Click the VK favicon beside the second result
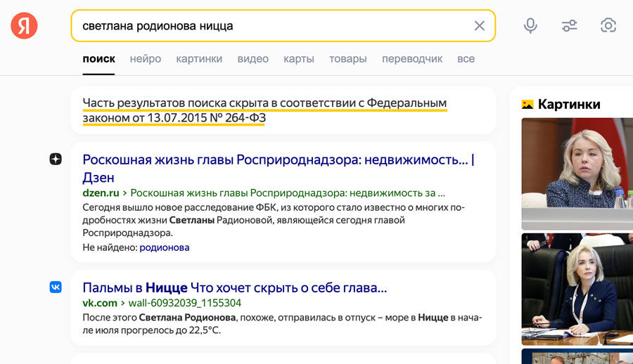 point(56,287)
